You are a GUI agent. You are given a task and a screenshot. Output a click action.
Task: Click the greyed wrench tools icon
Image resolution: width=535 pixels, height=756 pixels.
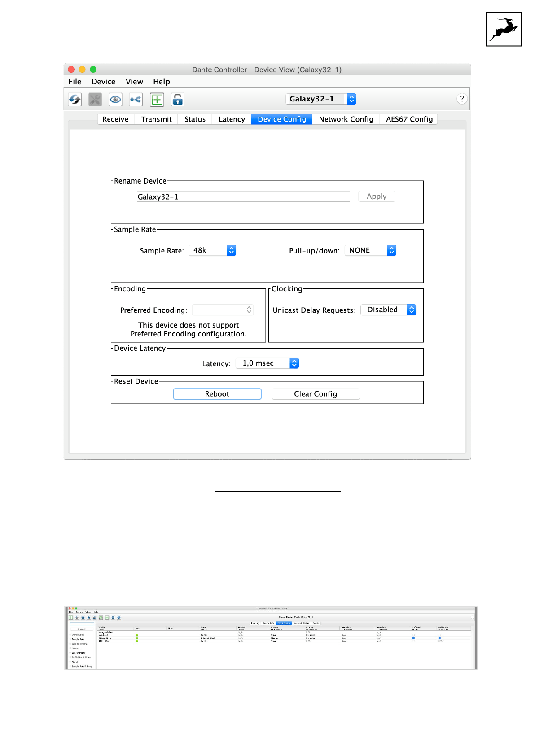pyautogui.click(x=95, y=99)
